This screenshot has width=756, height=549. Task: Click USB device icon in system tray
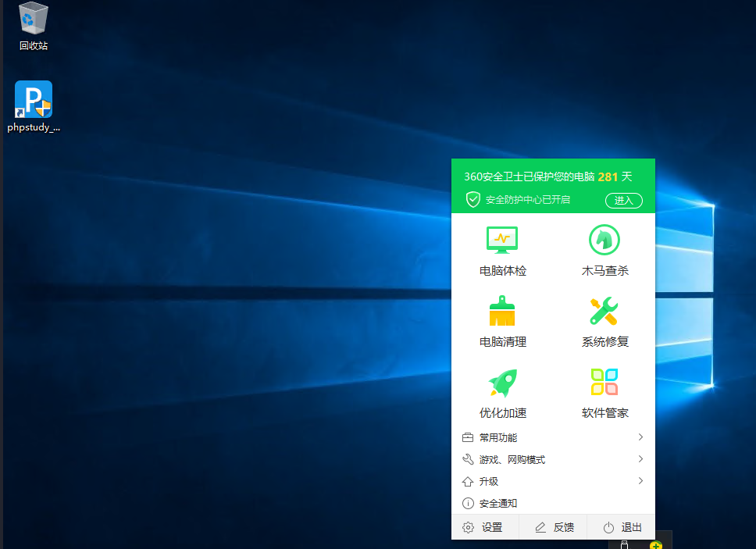pyautogui.click(x=624, y=544)
